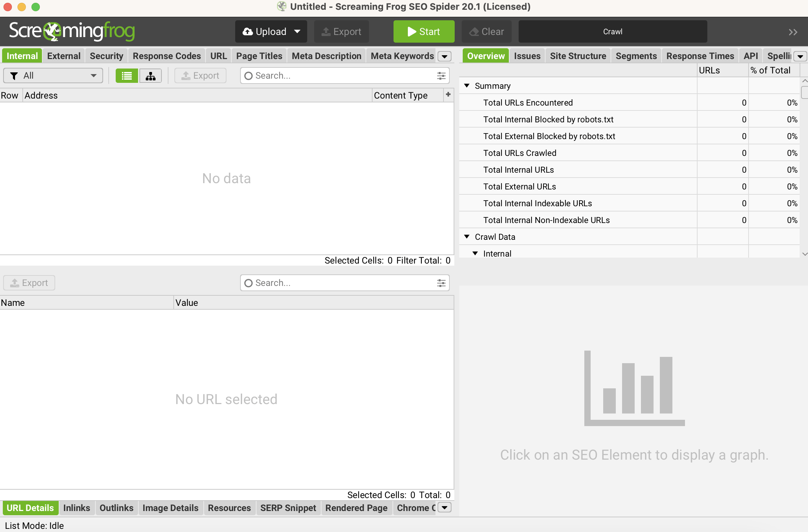Select Total External Blocked by robots.txt
The width and height of the screenshot is (808, 532).
[x=629, y=136]
